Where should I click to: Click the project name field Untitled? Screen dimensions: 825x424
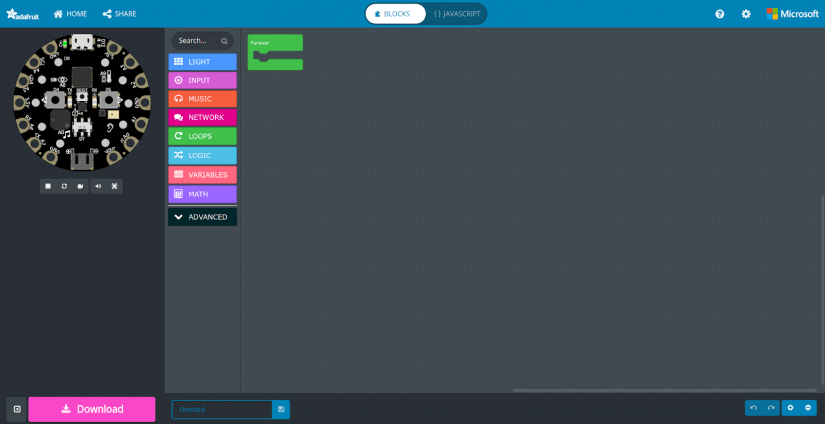(222, 409)
